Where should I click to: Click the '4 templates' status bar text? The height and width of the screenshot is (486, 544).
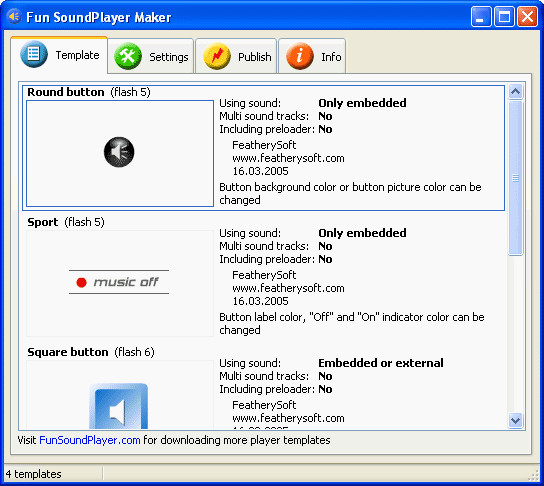coord(34,474)
